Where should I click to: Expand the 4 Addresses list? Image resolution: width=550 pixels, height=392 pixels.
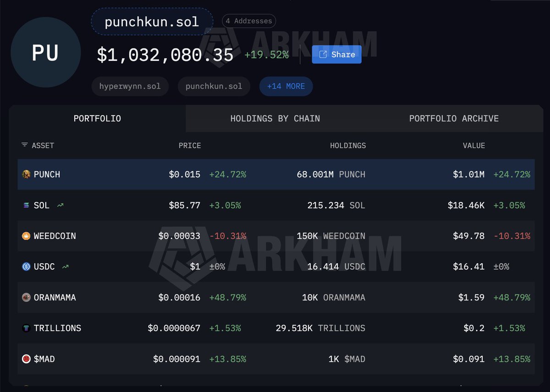(249, 21)
